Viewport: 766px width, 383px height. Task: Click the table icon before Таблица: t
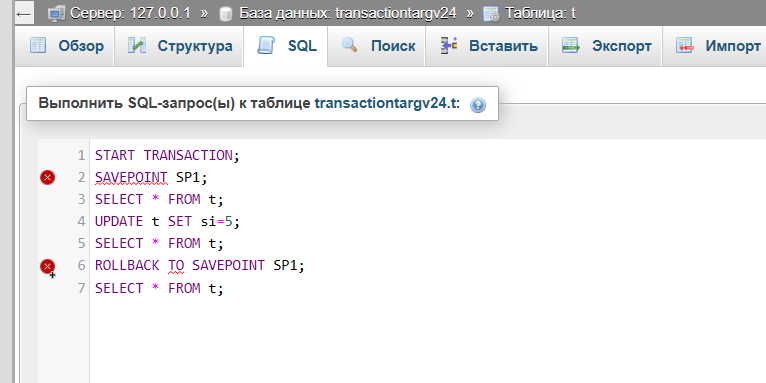coord(491,14)
